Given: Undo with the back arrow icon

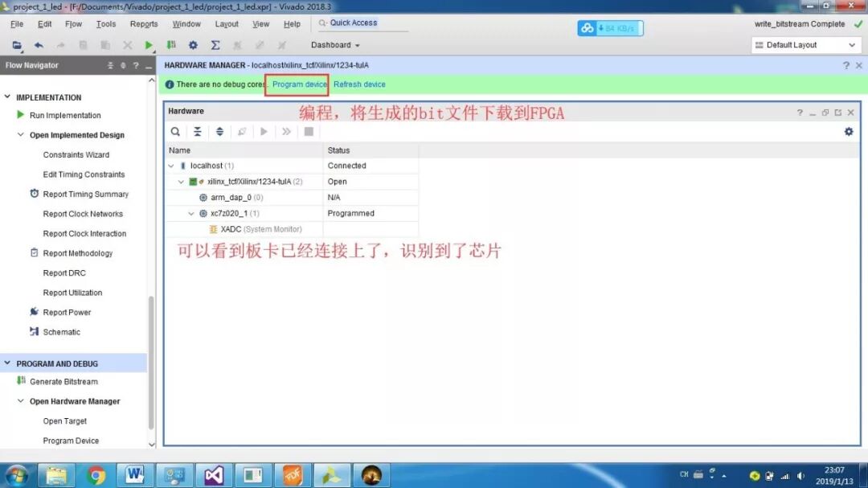Looking at the screenshot, I should pos(39,45).
